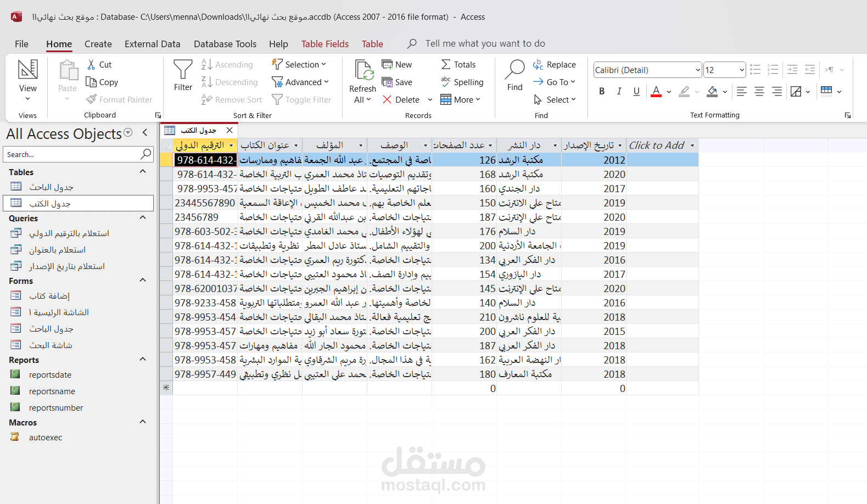Apply Italic formatting
The image size is (867, 504).
point(619,92)
